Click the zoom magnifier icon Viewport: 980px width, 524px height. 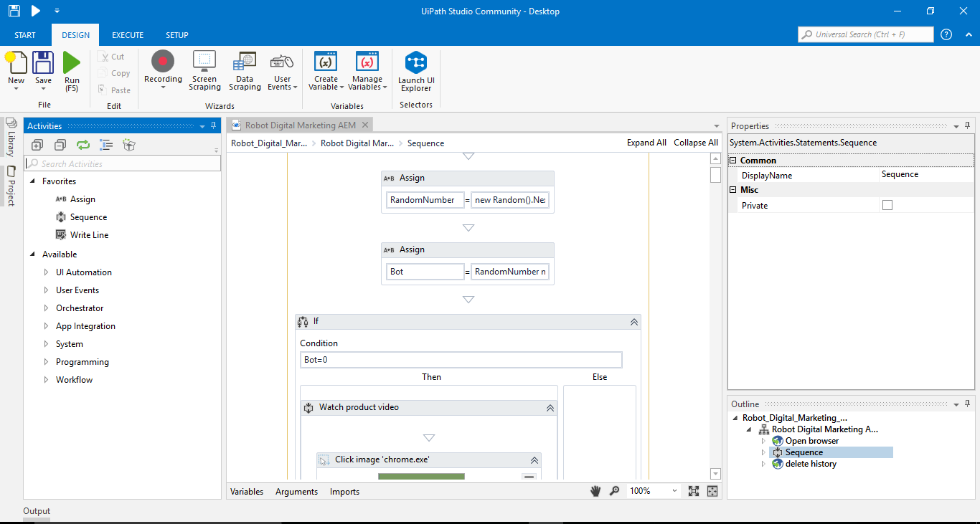click(x=614, y=491)
